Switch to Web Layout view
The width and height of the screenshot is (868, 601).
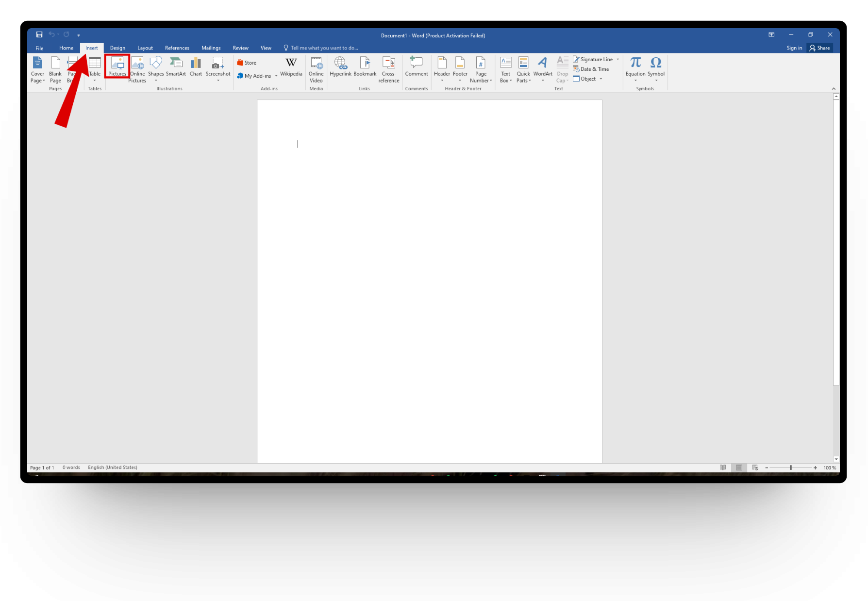tap(755, 467)
